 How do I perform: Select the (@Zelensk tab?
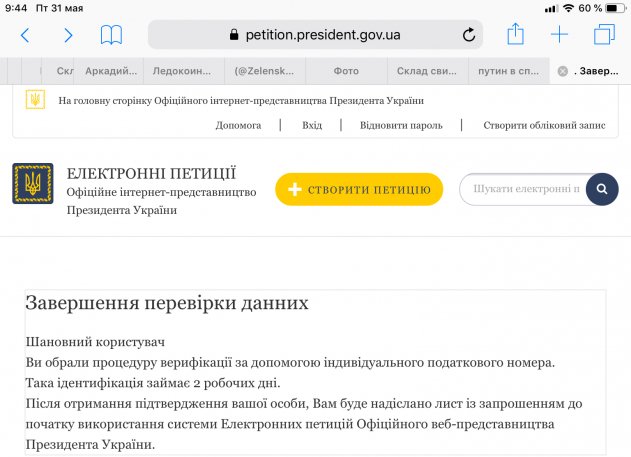[x=264, y=71]
